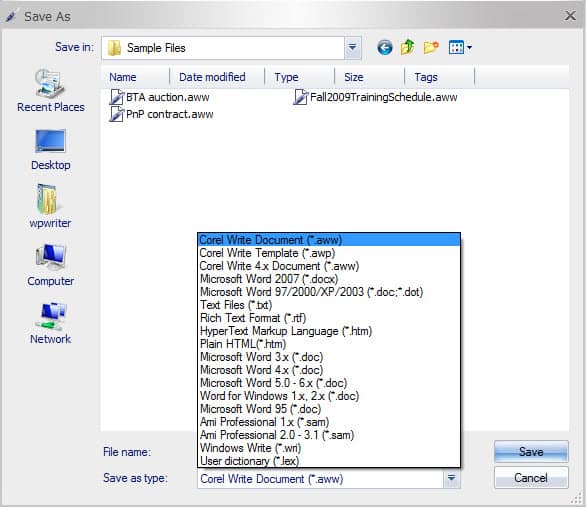Select User dictionary (*.lex) format
The height and width of the screenshot is (507, 586).
[x=329, y=461]
